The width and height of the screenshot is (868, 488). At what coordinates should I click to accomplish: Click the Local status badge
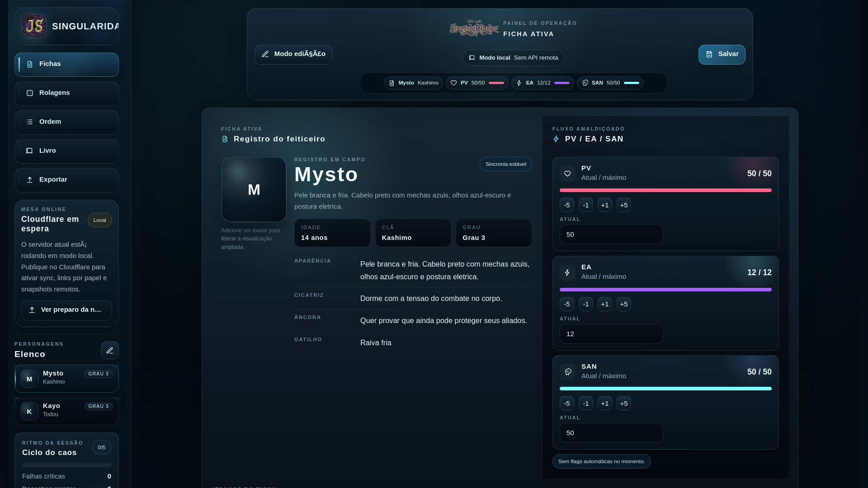pyautogui.click(x=100, y=220)
